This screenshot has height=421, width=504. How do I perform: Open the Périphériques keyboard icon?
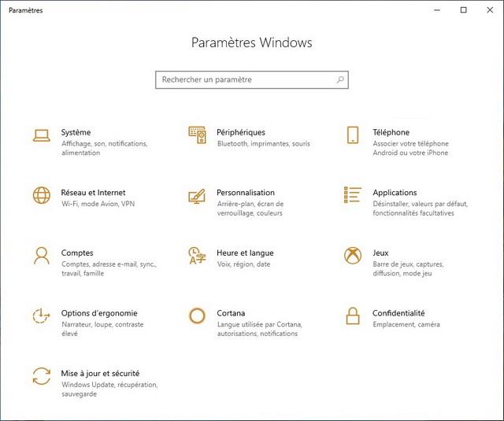197,135
